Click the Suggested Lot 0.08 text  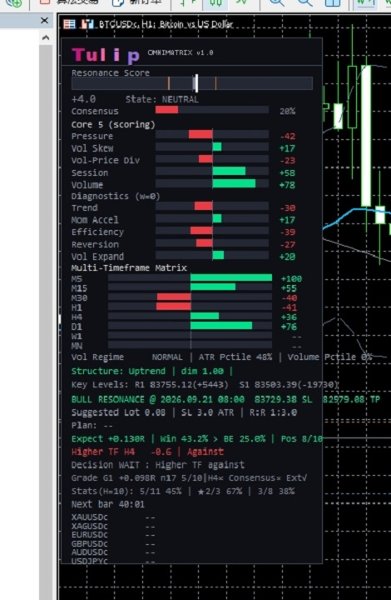click(x=119, y=412)
